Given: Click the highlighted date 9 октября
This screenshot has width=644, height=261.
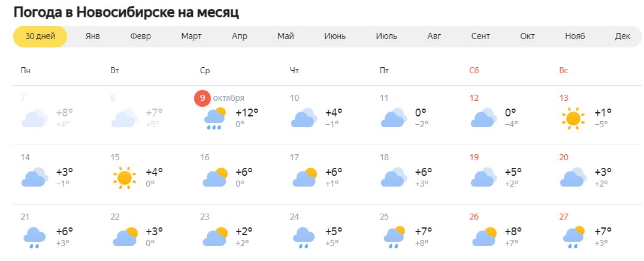Looking at the screenshot, I should [x=219, y=98].
